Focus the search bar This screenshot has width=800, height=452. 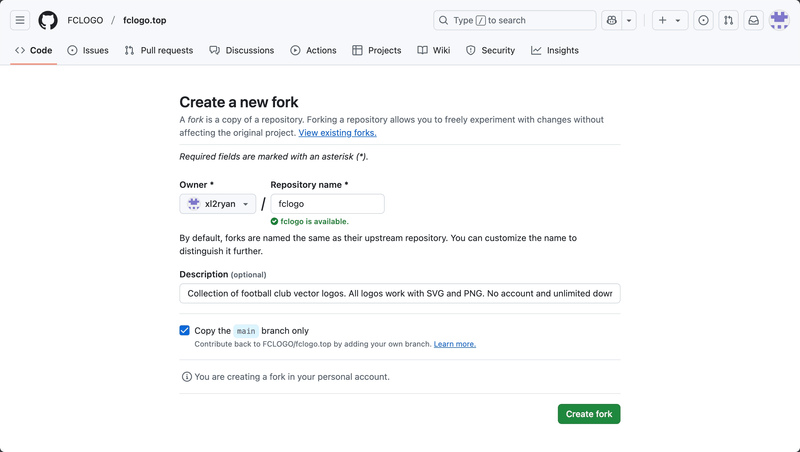point(514,20)
